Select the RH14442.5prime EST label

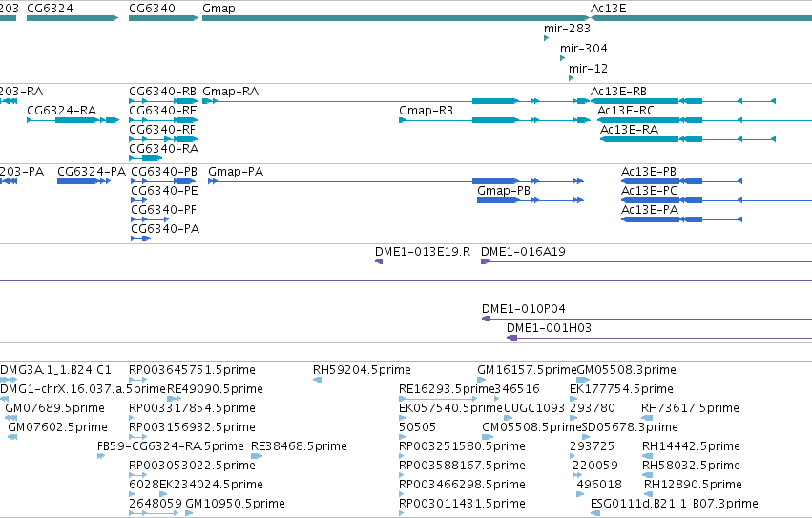click(691, 446)
